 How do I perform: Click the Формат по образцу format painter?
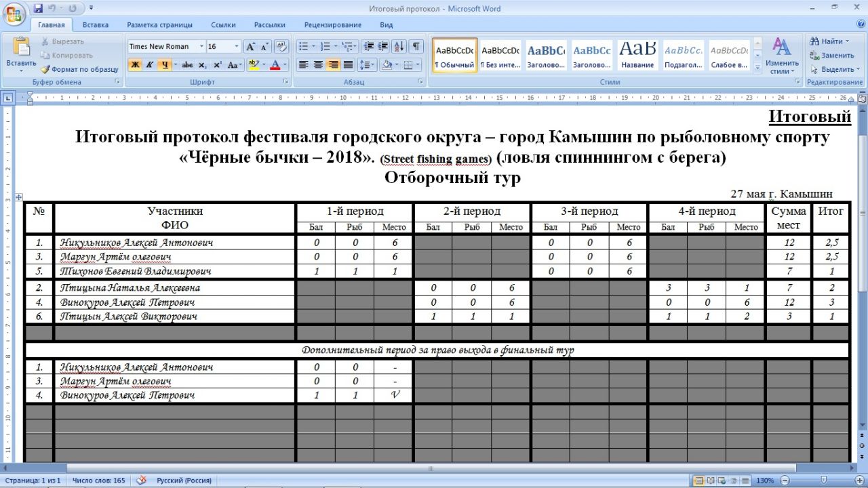(x=79, y=69)
